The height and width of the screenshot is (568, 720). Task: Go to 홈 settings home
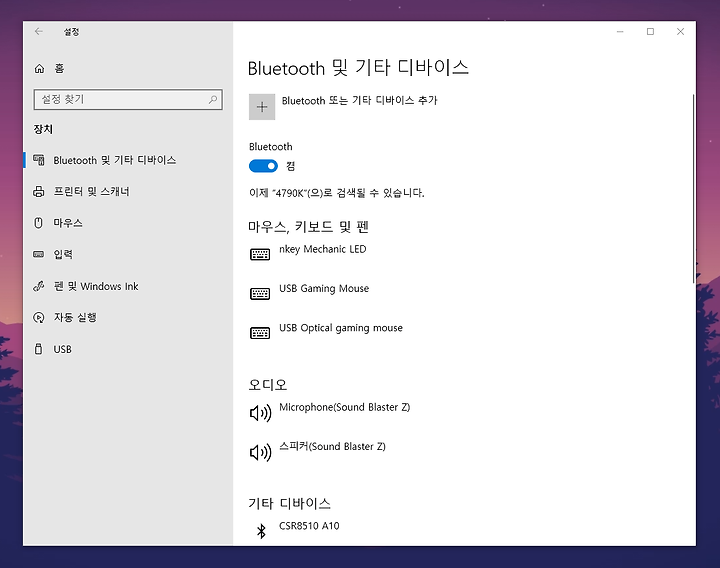tap(128, 68)
